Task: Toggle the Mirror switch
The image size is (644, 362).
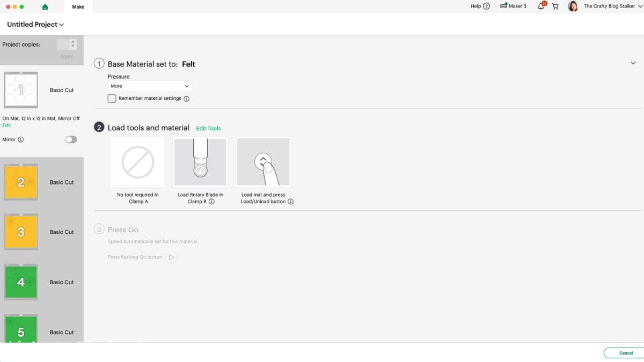Action: [71, 139]
